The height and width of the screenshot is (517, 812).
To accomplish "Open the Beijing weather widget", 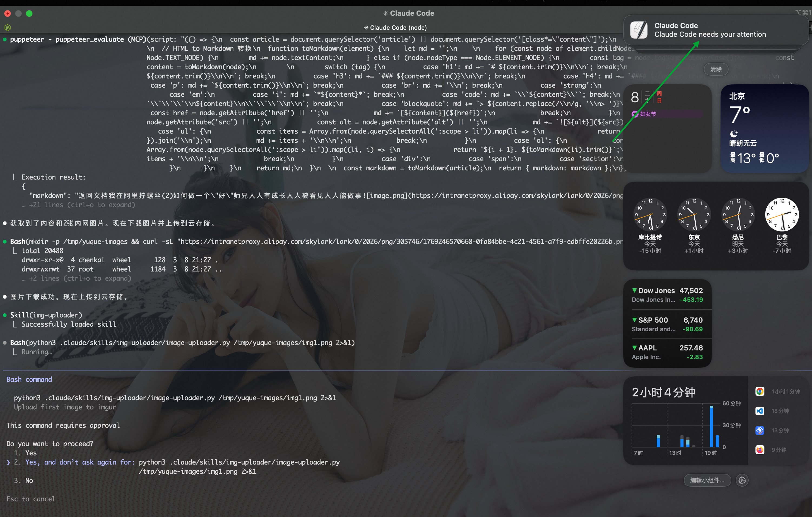I will tap(764, 129).
